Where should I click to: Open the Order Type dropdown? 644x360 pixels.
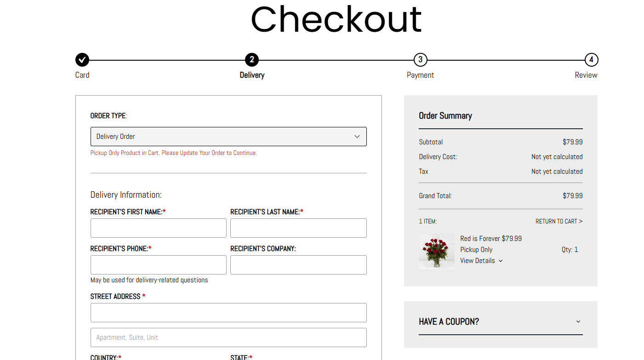point(228,137)
